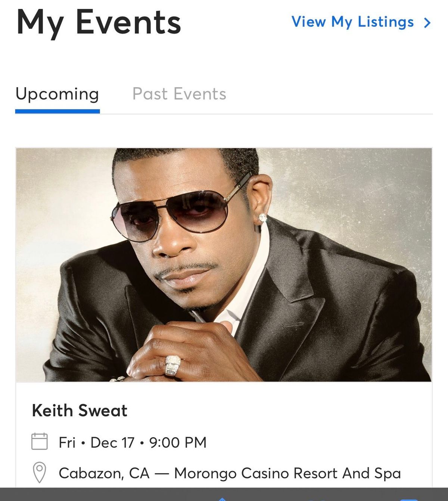Click the blue underline below Upcoming
Screen dimensions: 448x501
(x=57, y=111)
